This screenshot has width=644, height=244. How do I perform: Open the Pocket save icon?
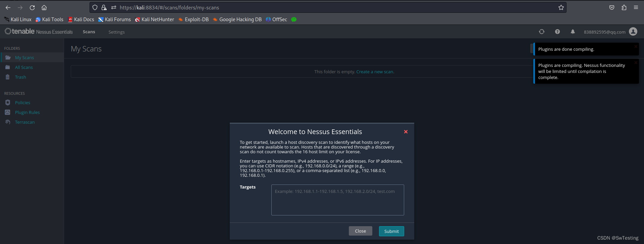point(612,7)
